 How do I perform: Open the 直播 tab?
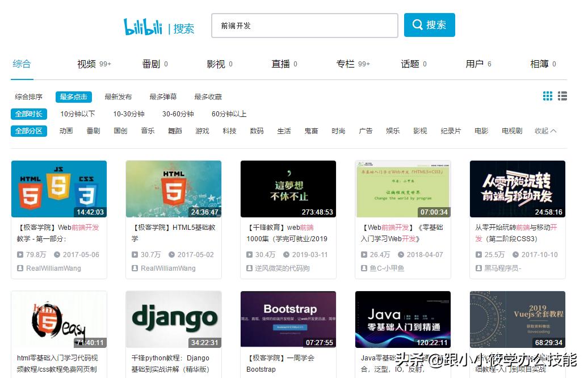(284, 64)
